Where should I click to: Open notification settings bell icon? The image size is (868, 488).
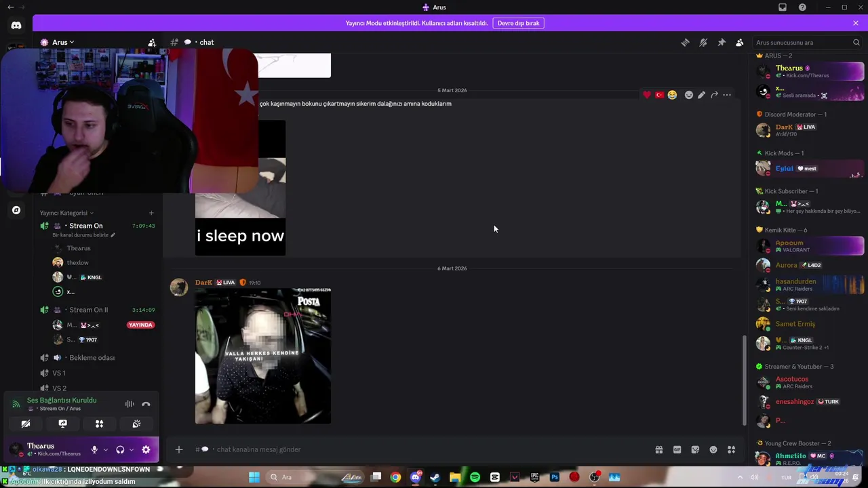[x=703, y=42]
